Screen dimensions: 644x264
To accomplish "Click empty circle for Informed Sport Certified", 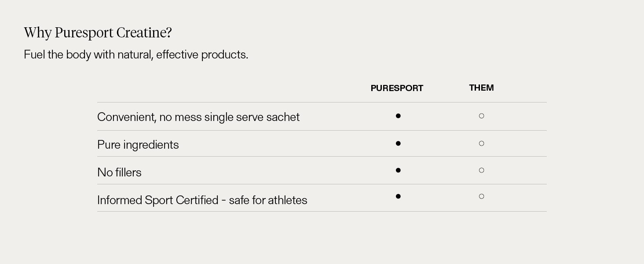I will (481, 197).
